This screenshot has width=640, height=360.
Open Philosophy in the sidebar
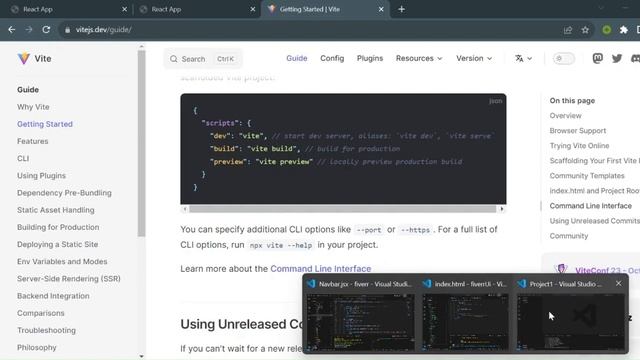click(x=37, y=347)
